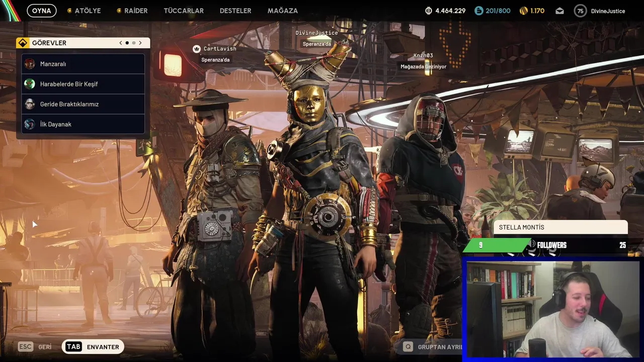
Task: Click the GÖREVLER yellow quest icon
Action: point(23,43)
